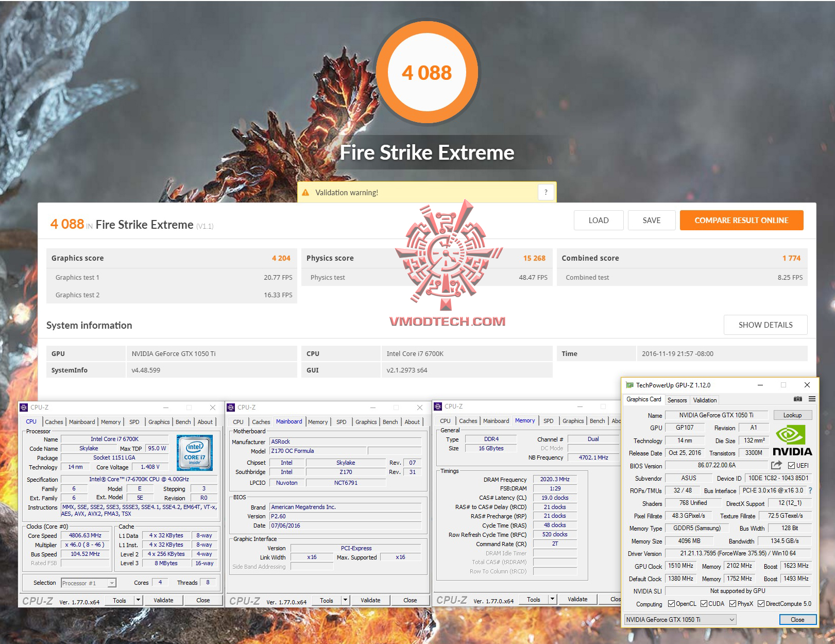Click the TechPowerUp GPU-Z title bar icon
The height and width of the screenshot is (644, 835).
pyautogui.click(x=629, y=385)
